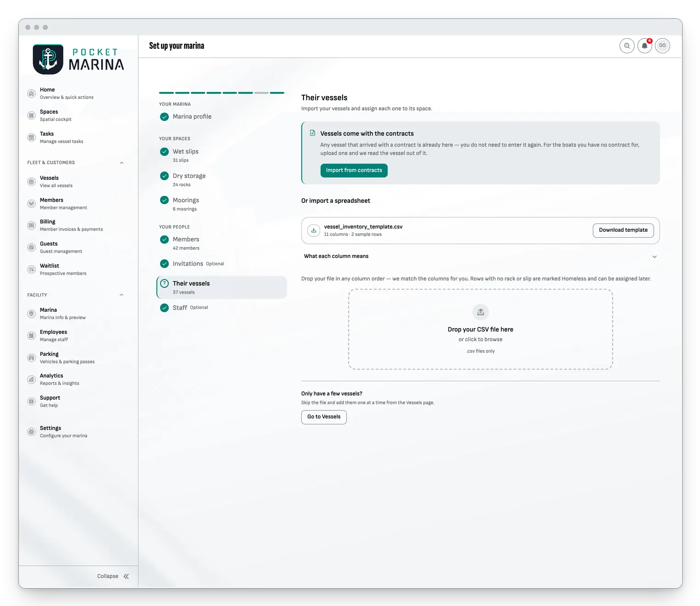Click the Marina profile checkmark
Image resolution: width=700 pixels, height=606 pixels.
tap(164, 117)
